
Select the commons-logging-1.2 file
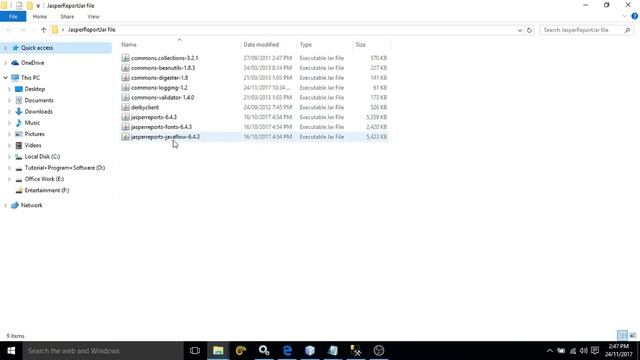pos(159,87)
